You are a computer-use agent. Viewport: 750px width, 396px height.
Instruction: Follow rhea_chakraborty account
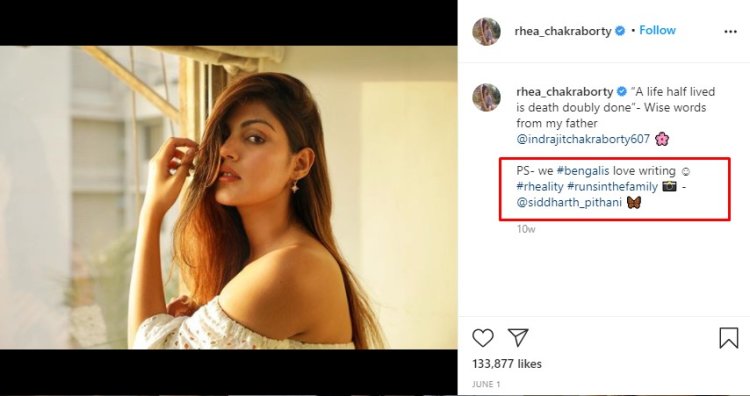[x=657, y=30]
